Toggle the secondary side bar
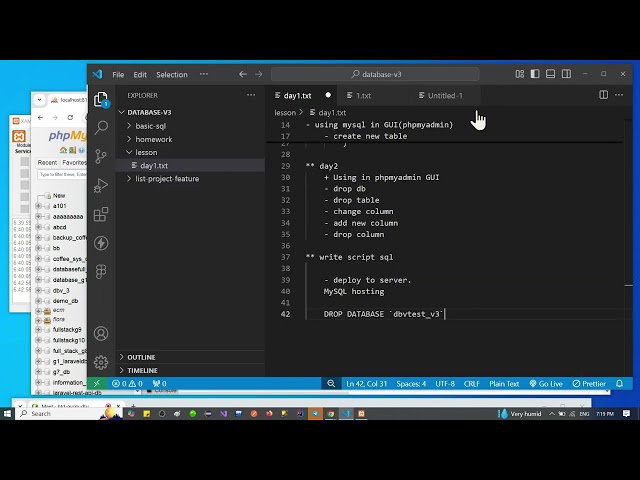This screenshot has height=480, width=640. [x=567, y=74]
